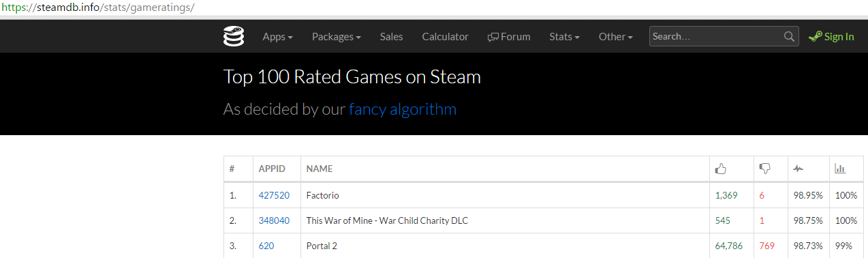Click This War of Mine War Child Charity DLC

click(x=387, y=220)
